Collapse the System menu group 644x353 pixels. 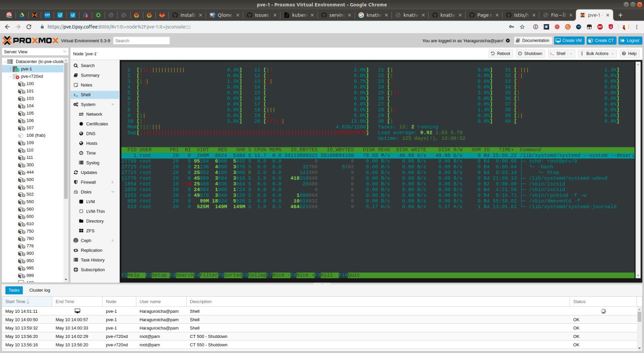[x=113, y=105]
